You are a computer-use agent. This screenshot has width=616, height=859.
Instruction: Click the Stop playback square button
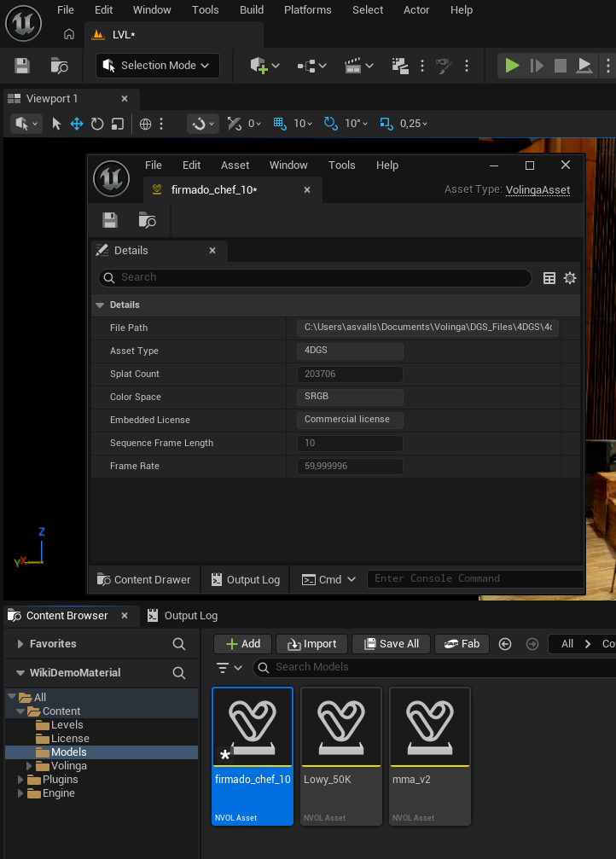point(560,66)
